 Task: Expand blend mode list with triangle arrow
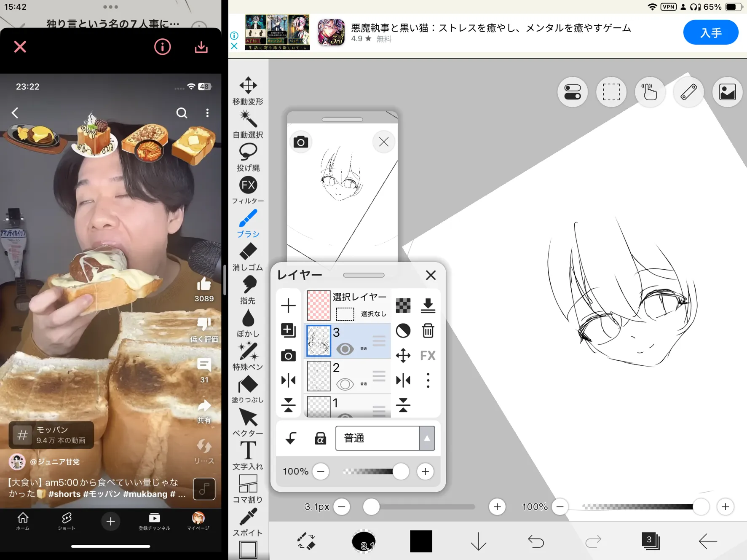click(427, 438)
